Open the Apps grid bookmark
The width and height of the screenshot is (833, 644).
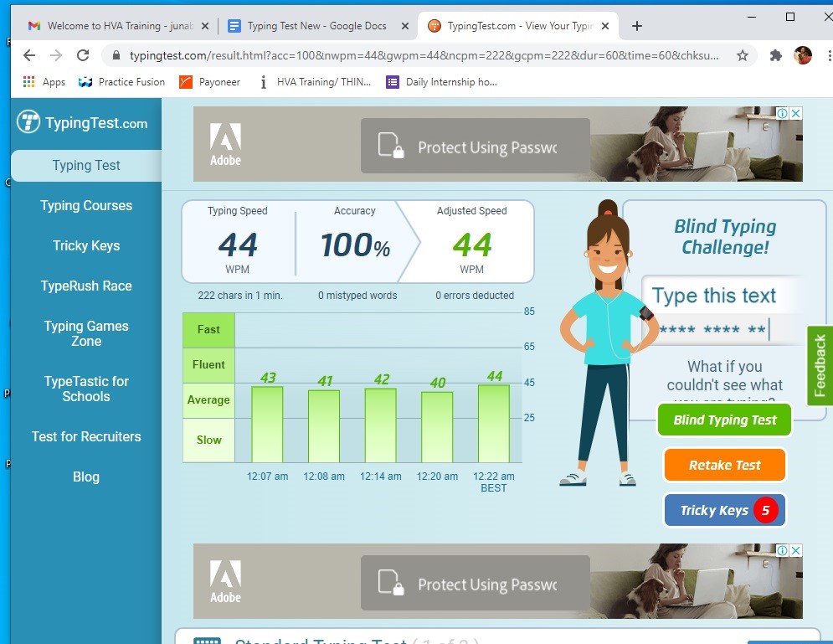pos(44,82)
